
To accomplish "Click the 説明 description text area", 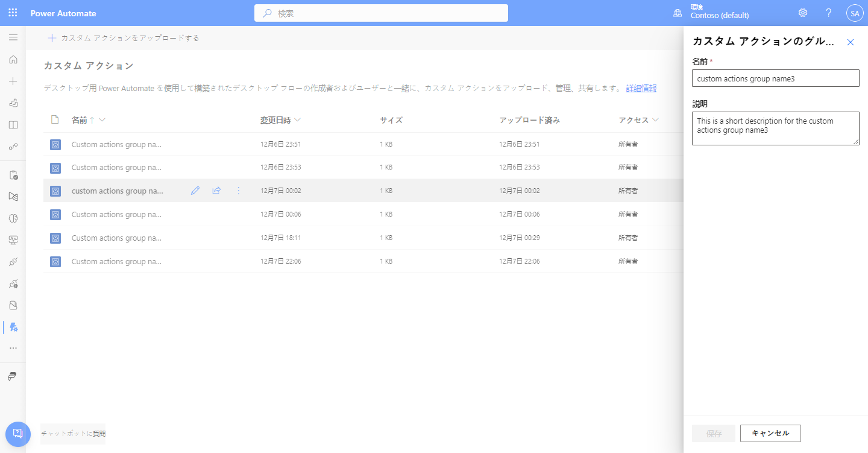I will coord(775,128).
